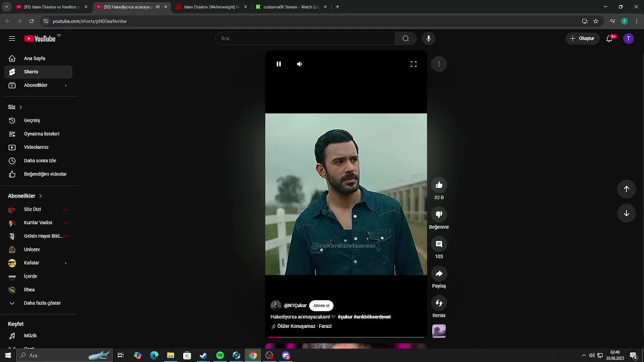Open Abonelikler in top sidebar section
The height and width of the screenshot is (362, 644).
click(38, 85)
